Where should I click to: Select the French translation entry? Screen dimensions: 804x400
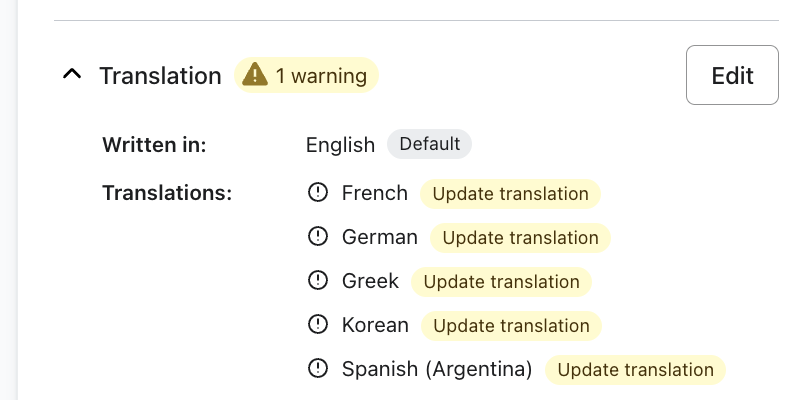point(375,193)
